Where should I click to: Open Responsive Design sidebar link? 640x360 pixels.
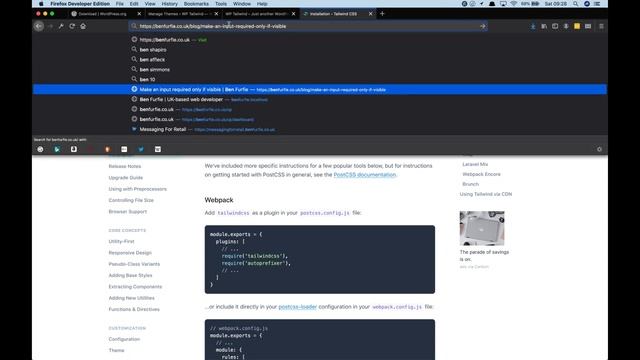[x=130, y=253]
